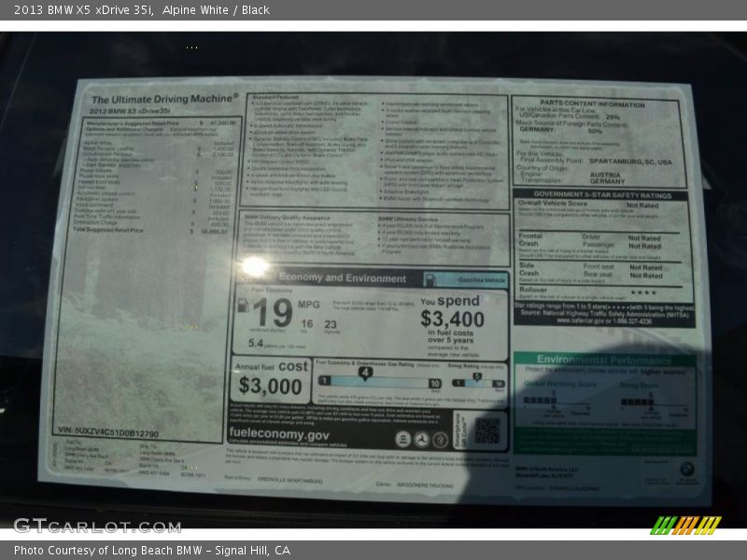Click the 'Environmental Performance' heading
The height and width of the screenshot is (560, 747).
point(603,359)
